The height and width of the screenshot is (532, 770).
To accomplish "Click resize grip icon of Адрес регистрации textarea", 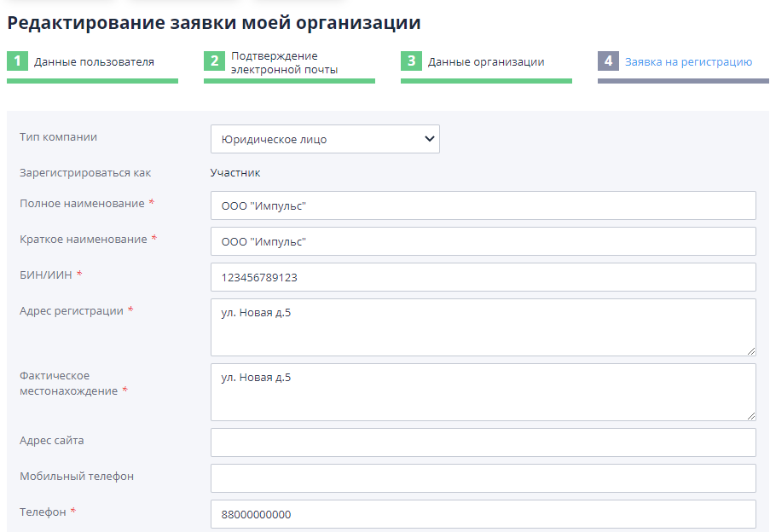I will [751, 350].
